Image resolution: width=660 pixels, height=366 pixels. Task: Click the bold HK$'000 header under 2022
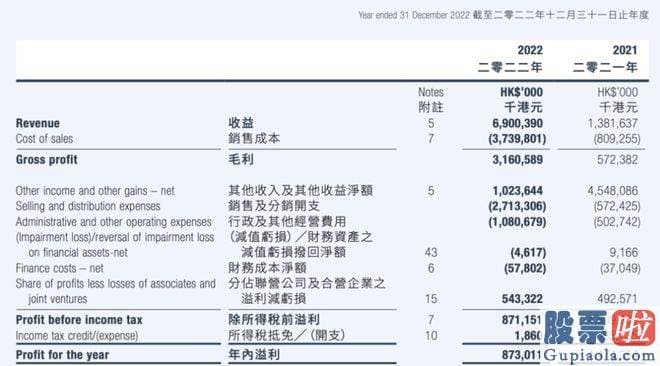[522, 92]
